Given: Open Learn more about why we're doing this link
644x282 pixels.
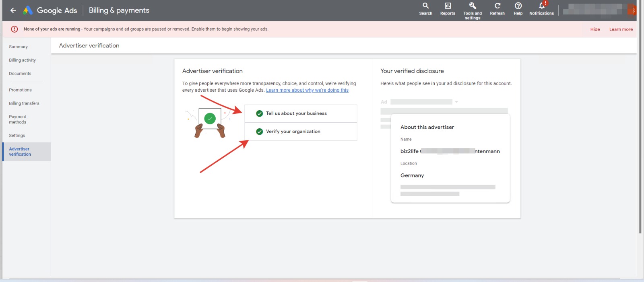Looking at the screenshot, I should (307, 90).
